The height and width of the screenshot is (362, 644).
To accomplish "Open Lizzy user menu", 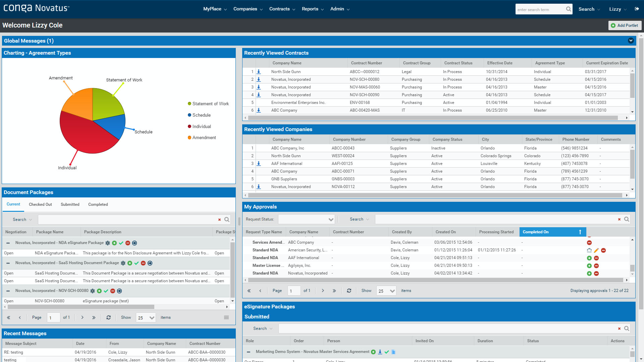I will click(618, 9).
